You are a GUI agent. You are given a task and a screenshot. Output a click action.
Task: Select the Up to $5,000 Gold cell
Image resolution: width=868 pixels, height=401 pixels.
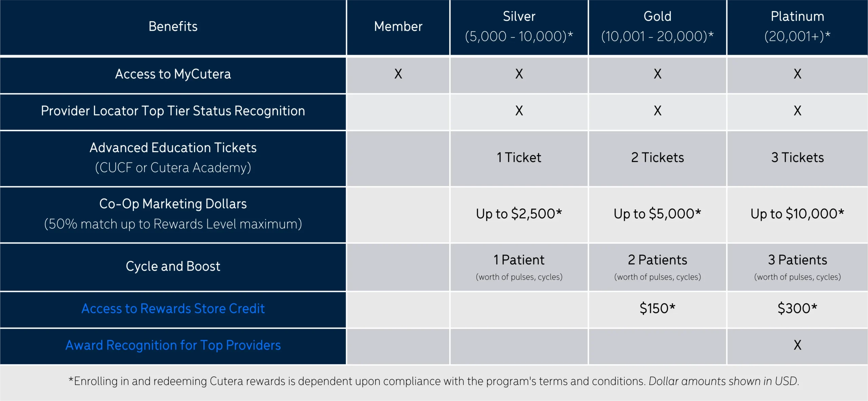tap(657, 214)
